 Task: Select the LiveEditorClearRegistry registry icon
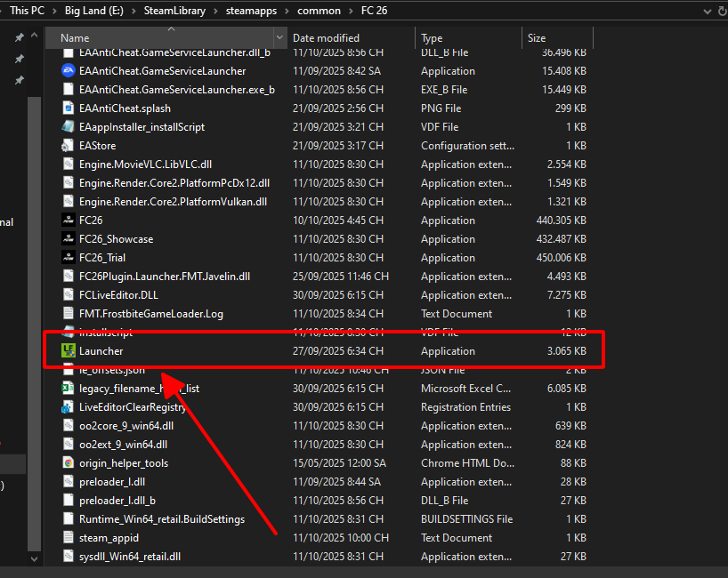pos(68,407)
